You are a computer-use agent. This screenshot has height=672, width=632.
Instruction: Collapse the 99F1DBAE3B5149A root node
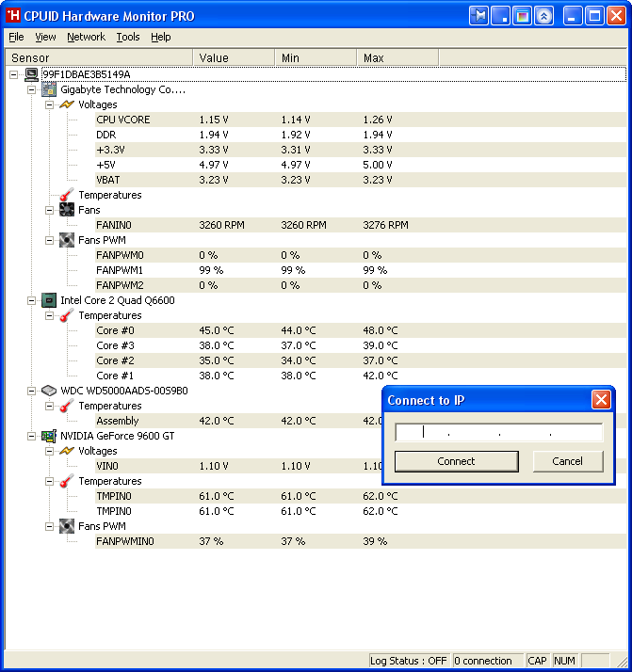pyautogui.click(x=14, y=75)
